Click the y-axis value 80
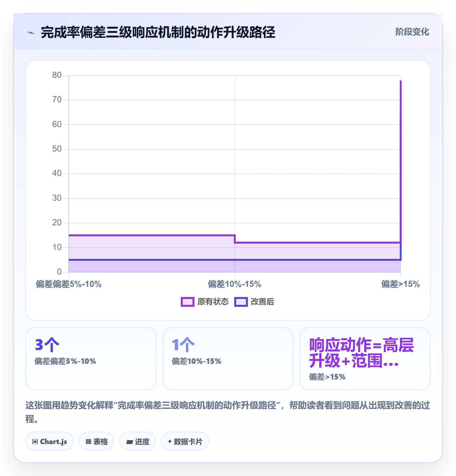 pyautogui.click(x=57, y=75)
